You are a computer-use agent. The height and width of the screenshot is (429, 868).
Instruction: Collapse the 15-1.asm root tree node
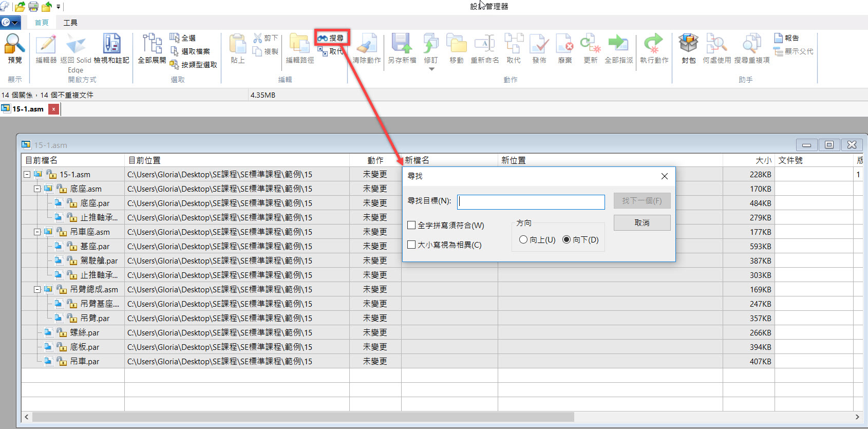27,174
